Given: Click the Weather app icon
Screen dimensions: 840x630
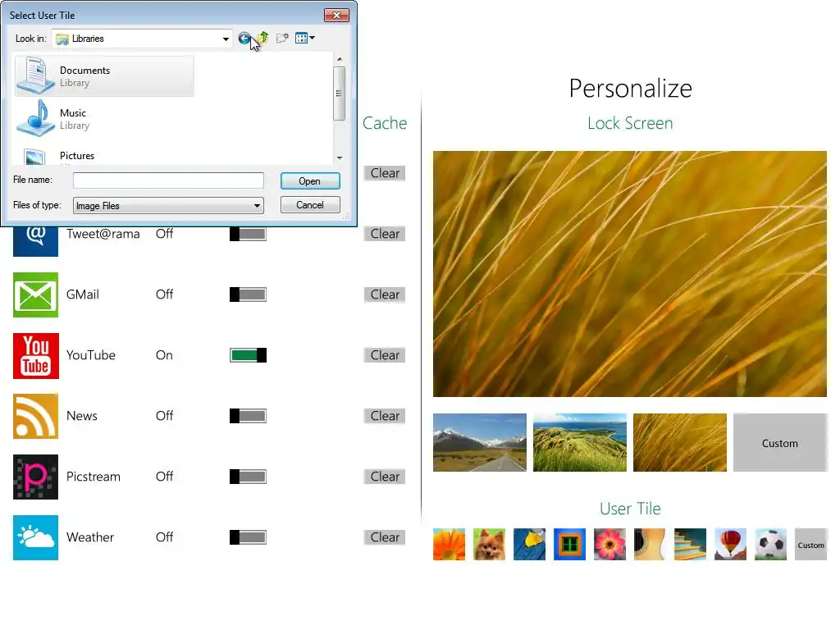Looking at the screenshot, I should (x=35, y=537).
